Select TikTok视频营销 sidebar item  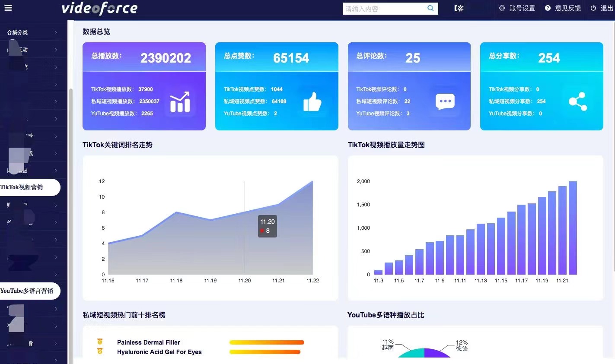29,187
